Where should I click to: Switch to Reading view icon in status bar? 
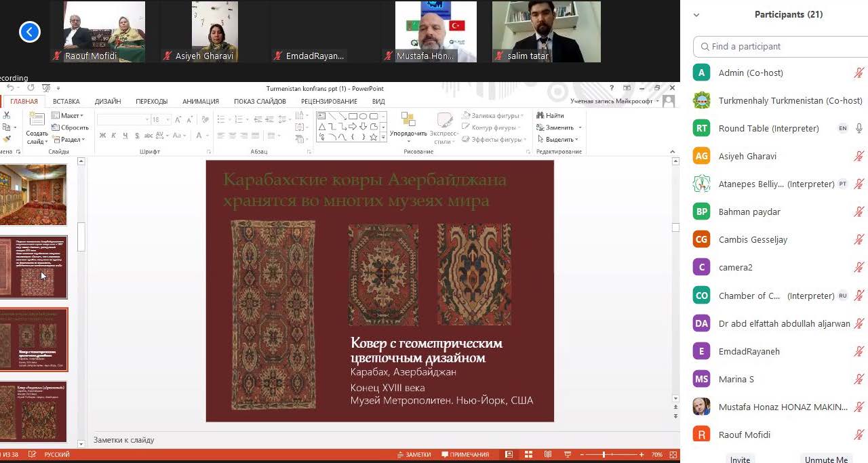(x=548, y=454)
